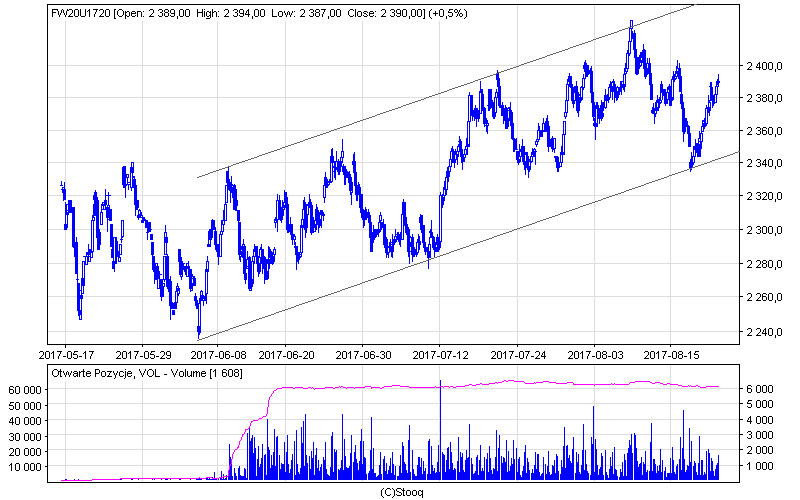Click the (C)Stooq copyright text

402,493
